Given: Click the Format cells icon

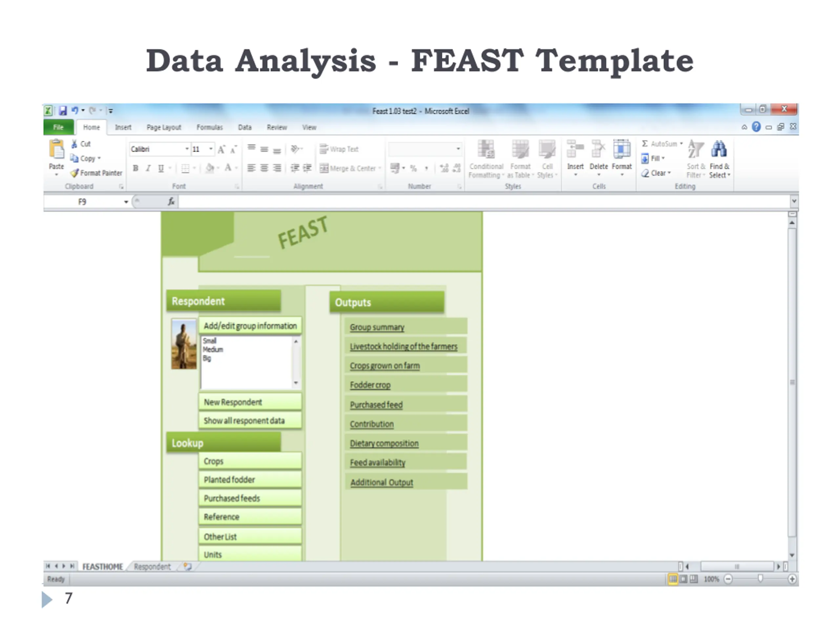Looking at the screenshot, I should pos(622,149).
